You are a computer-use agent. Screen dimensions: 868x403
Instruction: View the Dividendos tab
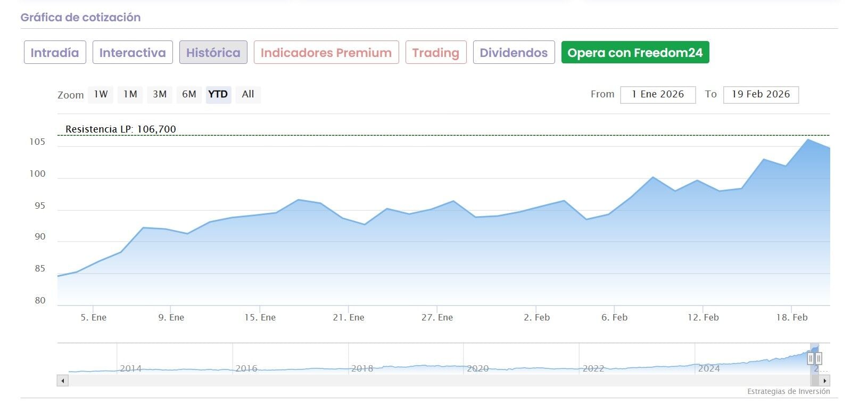coord(514,53)
